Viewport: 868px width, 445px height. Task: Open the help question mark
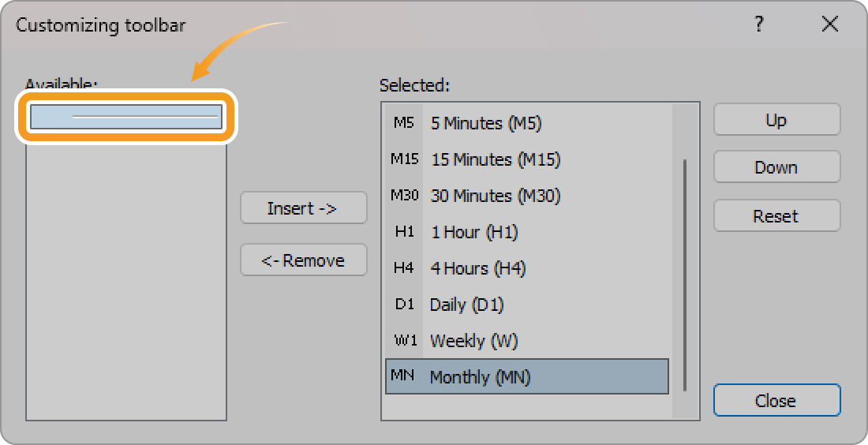point(759,24)
